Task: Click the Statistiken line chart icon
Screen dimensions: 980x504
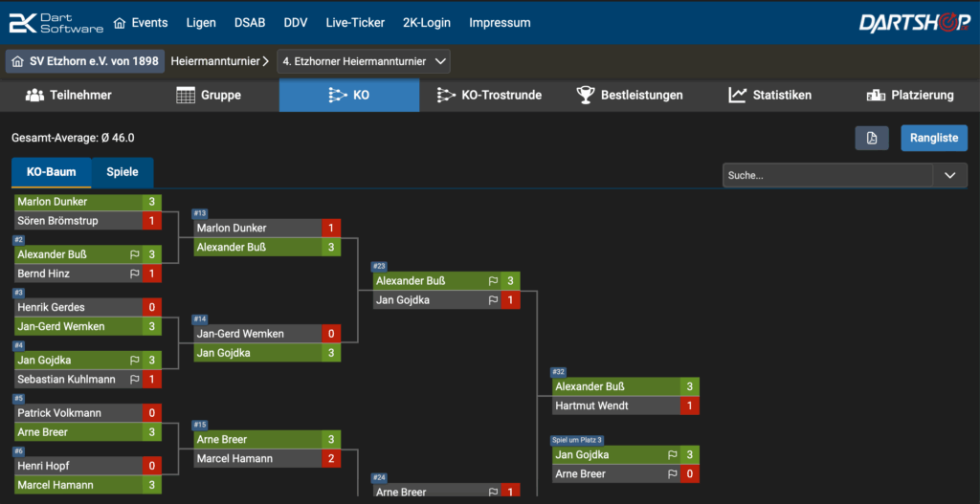Action: click(x=737, y=95)
